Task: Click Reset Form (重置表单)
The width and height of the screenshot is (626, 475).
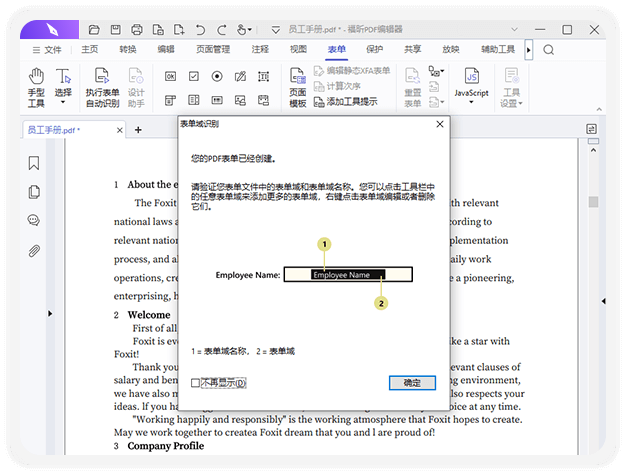Action: 412,88
